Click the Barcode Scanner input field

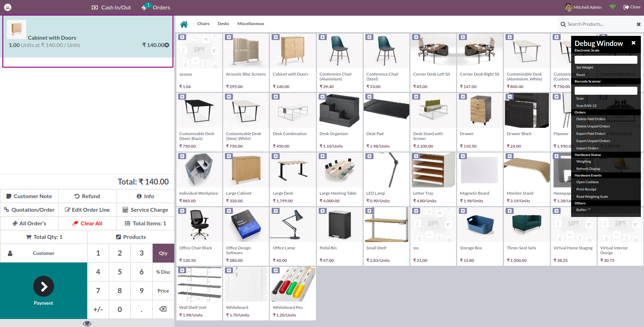[x=606, y=90]
